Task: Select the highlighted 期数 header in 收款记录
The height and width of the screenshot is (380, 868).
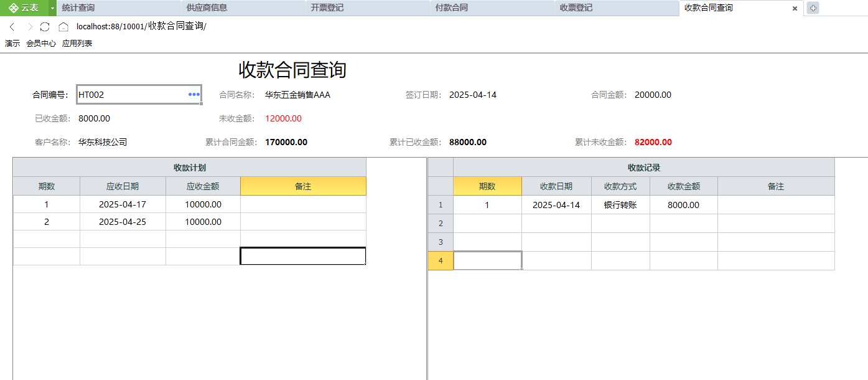Action: 487,186
